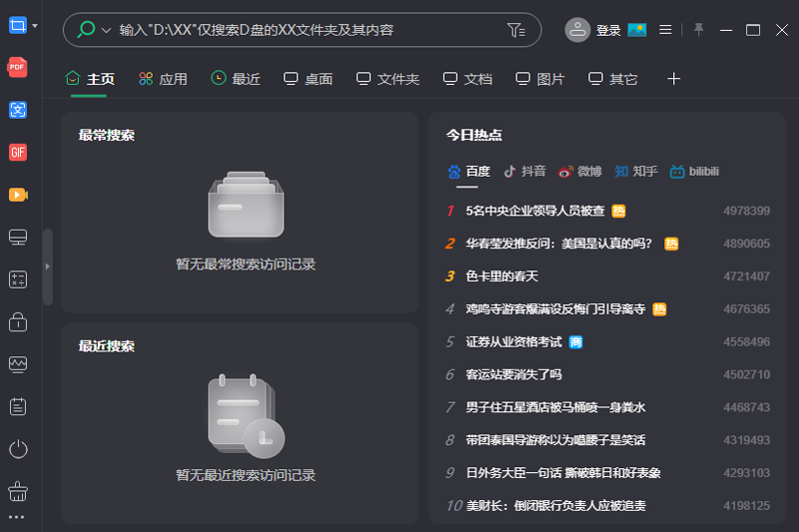Add a new tab with plus button
The width and height of the screenshot is (799, 532).
[673, 79]
